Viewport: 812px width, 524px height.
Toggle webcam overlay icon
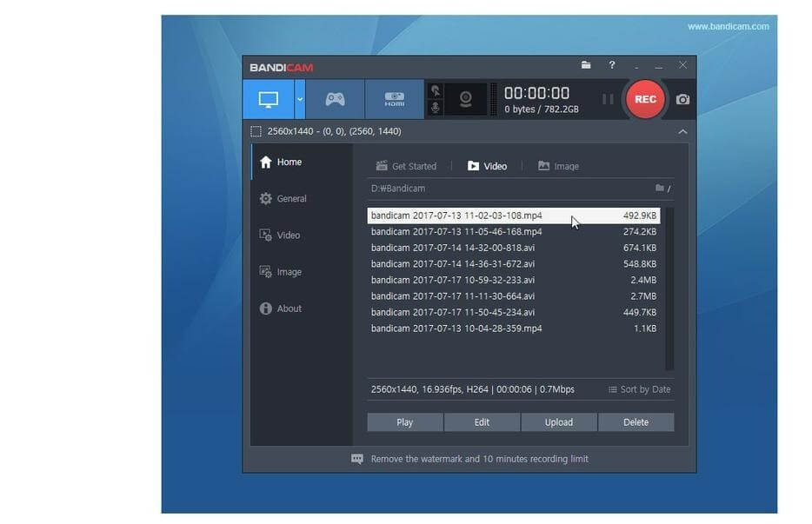[466, 99]
